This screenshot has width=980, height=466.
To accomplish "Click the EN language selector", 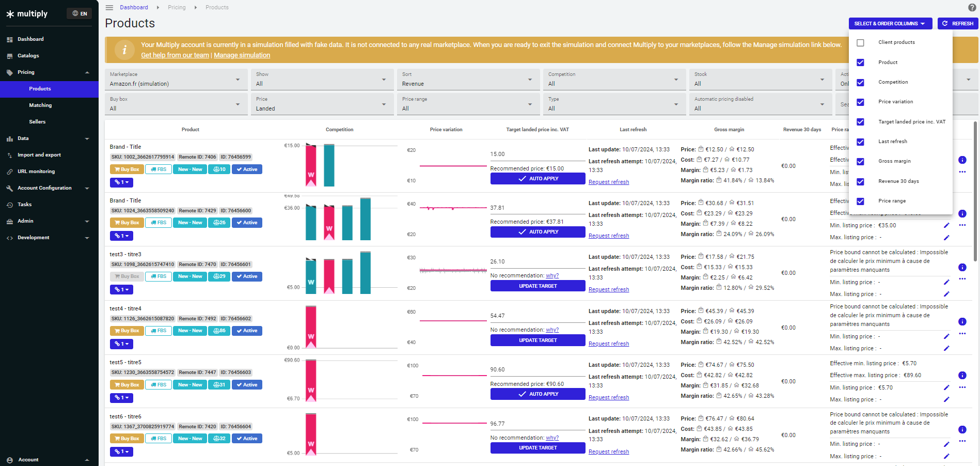I will [80, 13].
